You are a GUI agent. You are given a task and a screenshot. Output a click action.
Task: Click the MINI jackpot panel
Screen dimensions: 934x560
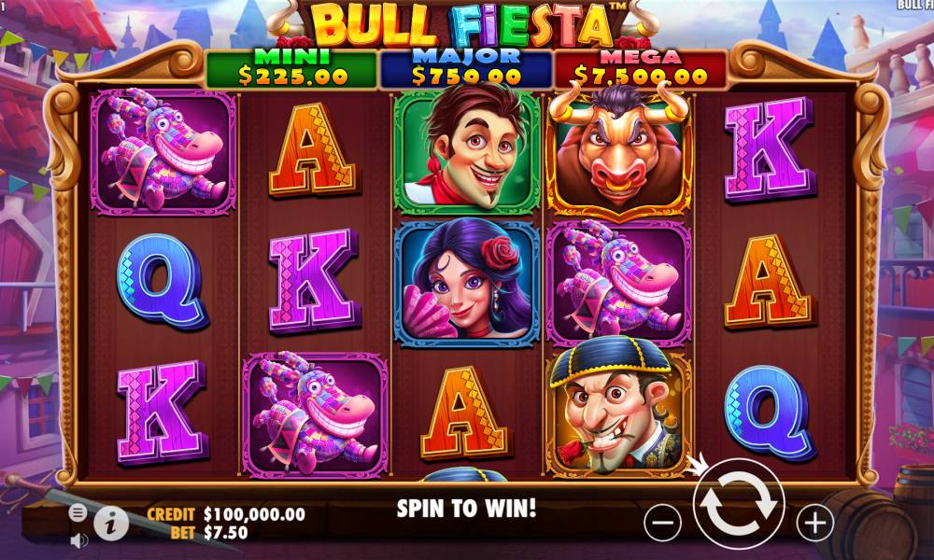(x=291, y=68)
